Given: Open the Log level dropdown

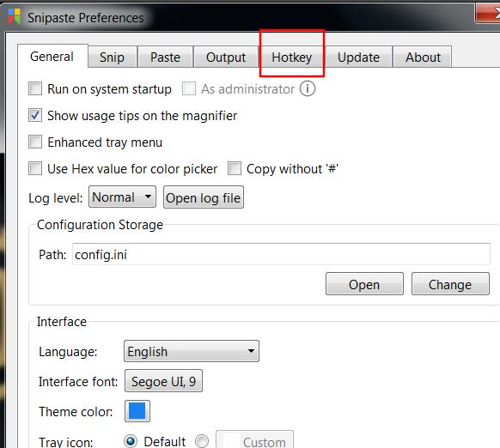Looking at the screenshot, I should tap(122, 197).
